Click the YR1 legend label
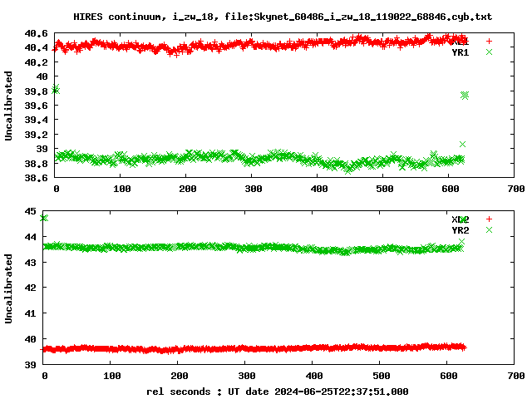Viewport: 532px width, 399px height. click(460, 52)
